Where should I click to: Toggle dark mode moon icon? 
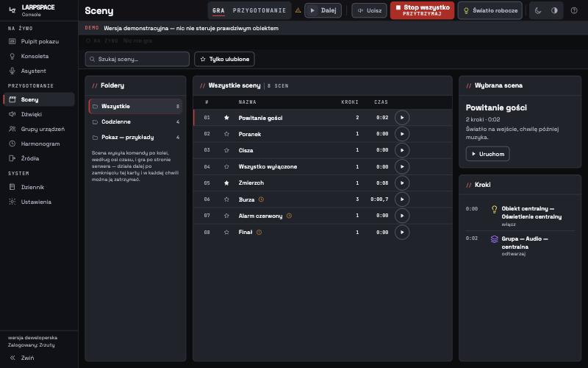[538, 10]
